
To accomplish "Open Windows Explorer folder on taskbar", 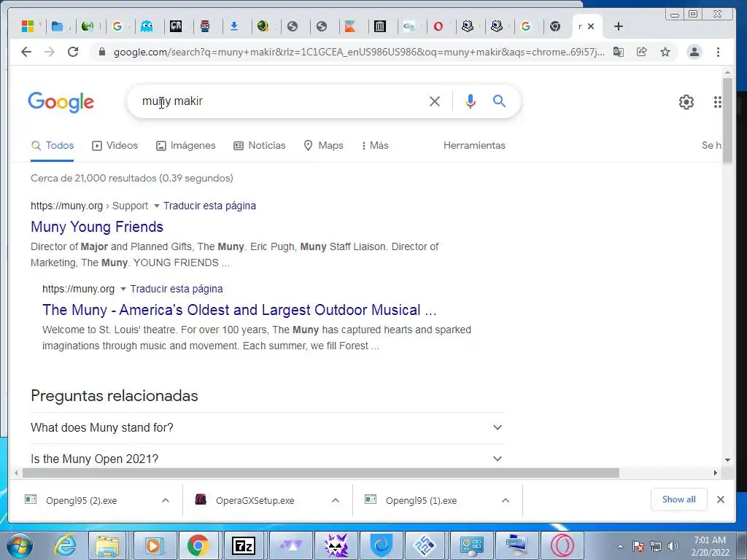I will 107,545.
